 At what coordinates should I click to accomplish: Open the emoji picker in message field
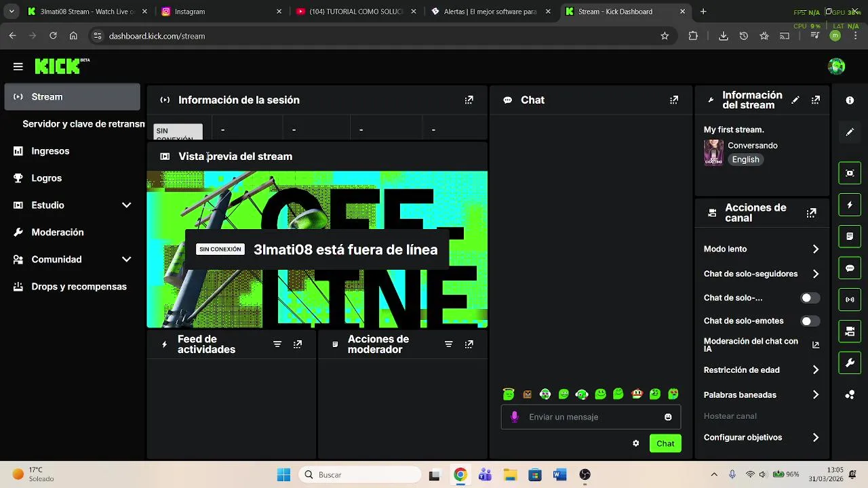tap(668, 417)
